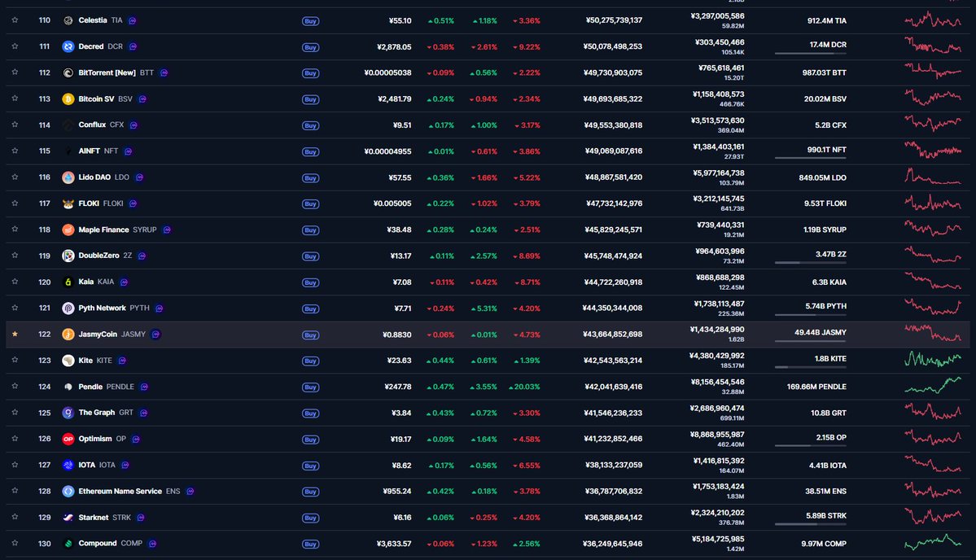The width and height of the screenshot is (976, 560).
Task: Toggle watchlist star for Compound
Action: click(15, 543)
